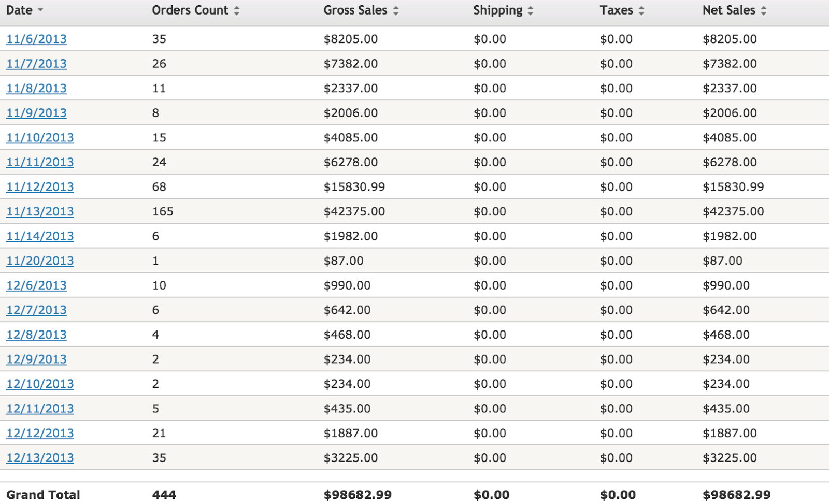Select the $42375.00 gross sales cell
Screen dimensions: 829x504
coord(354,211)
